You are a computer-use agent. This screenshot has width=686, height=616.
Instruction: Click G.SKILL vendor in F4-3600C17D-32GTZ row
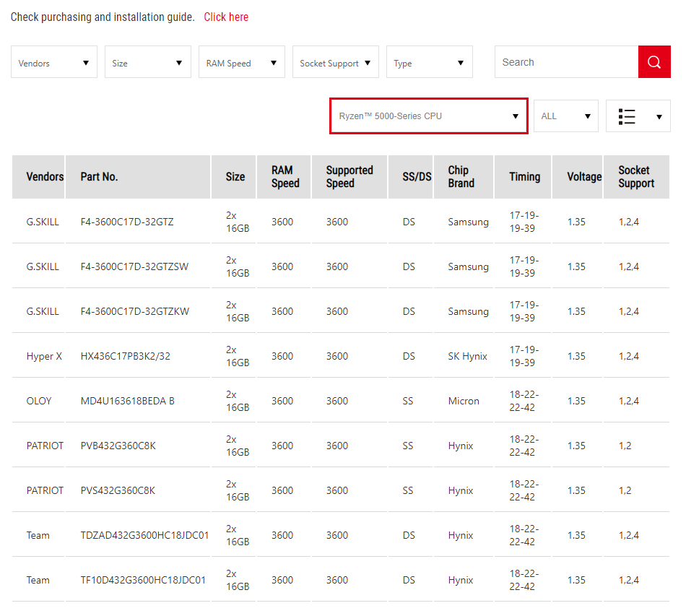click(43, 222)
